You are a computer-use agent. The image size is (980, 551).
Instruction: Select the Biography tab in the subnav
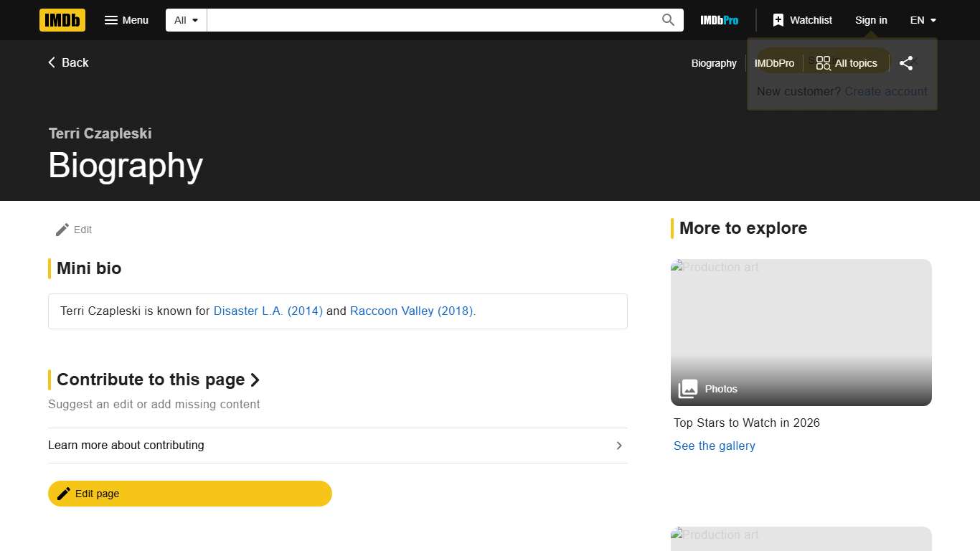coord(714,63)
